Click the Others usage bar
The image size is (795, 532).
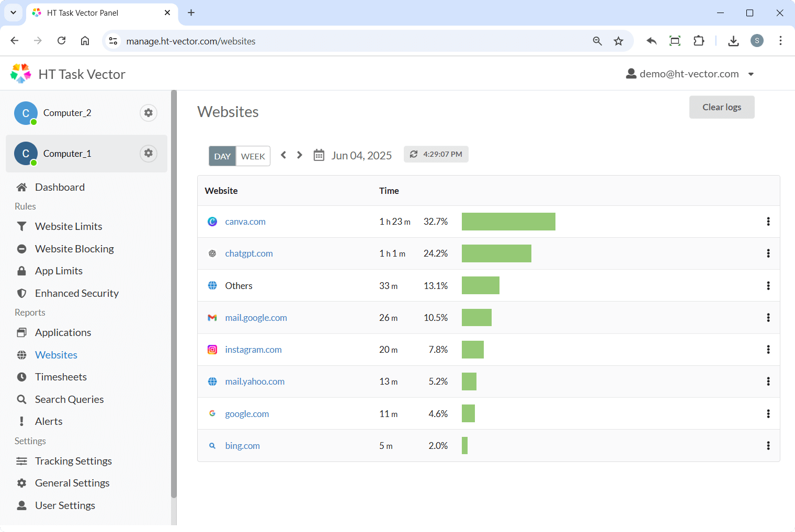[x=481, y=285]
